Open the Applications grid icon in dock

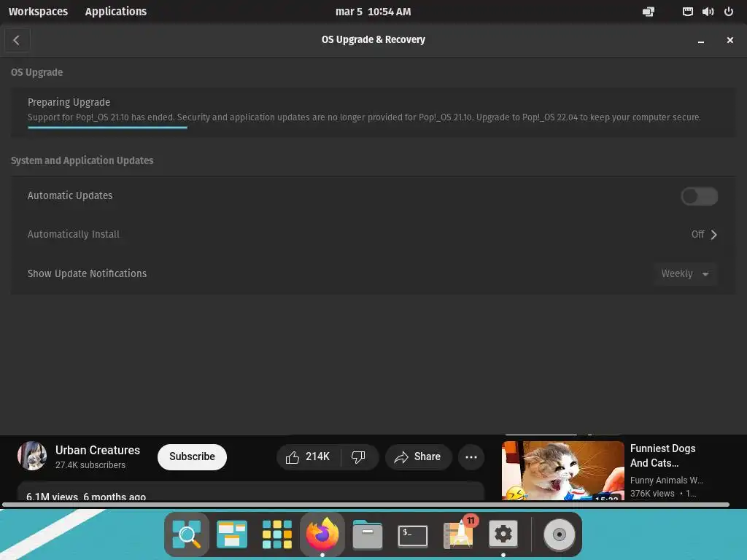pos(276,534)
